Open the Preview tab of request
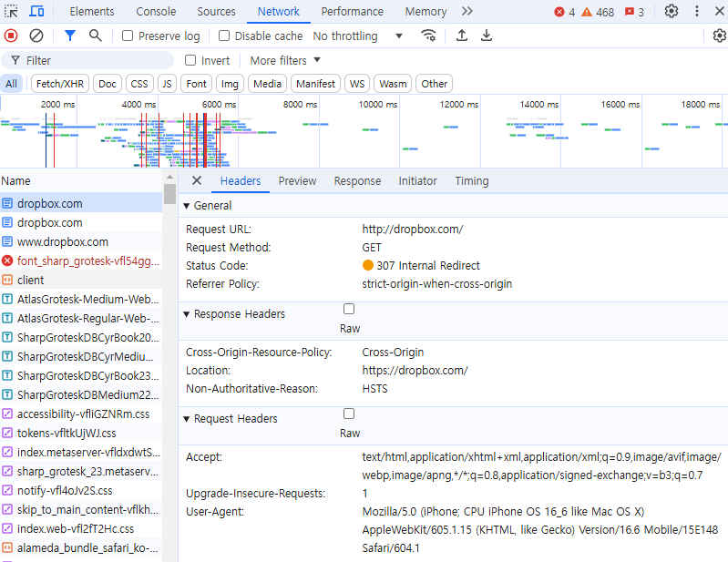728x562 pixels. point(297,180)
